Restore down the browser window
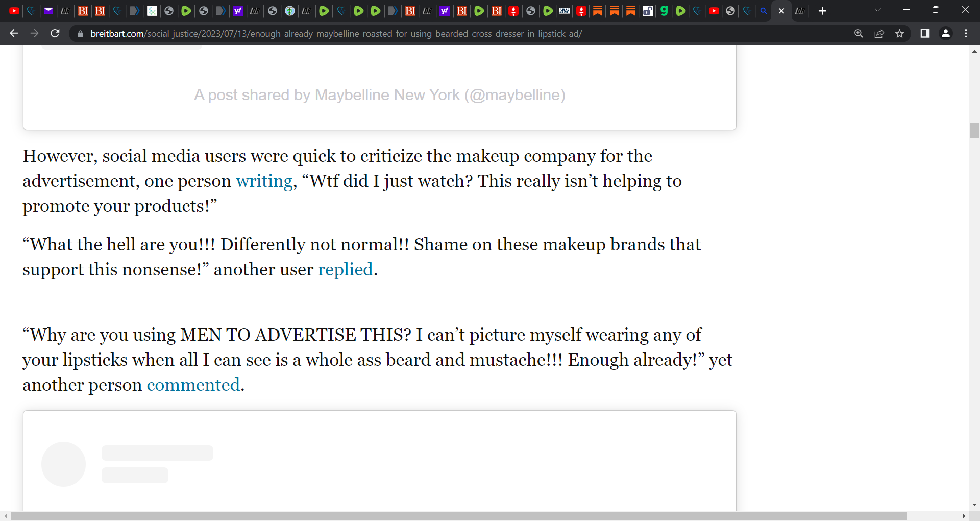Viewport: 980px width, 521px height. click(x=936, y=10)
